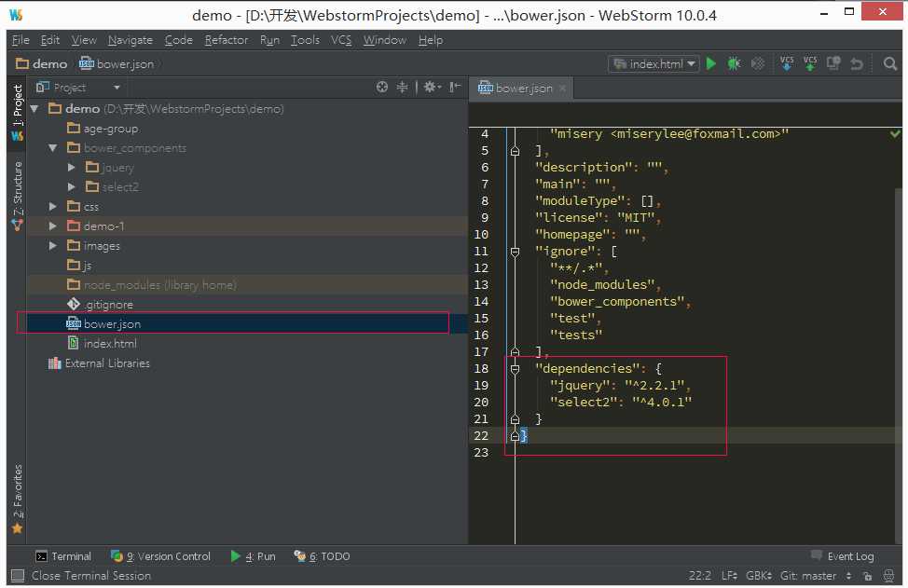Click demo in navigation breadcrumb
The height and width of the screenshot is (588, 908).
coord(41,63)
